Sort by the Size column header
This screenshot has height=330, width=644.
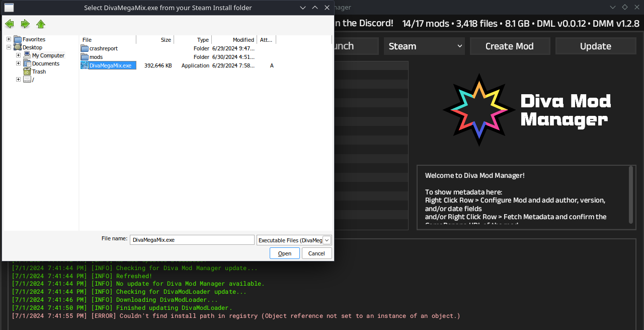(155, 40)
